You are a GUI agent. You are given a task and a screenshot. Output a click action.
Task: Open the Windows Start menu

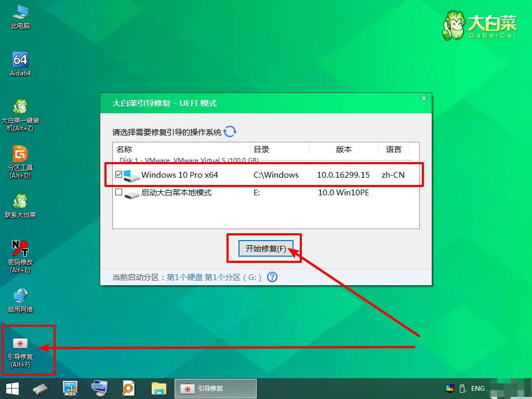pos(11,388)
